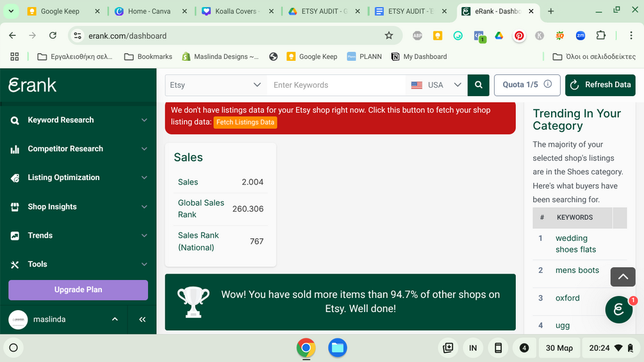The image size is (644, 362).
Task: Open a new browser tab
Action: (x=551, y=12)
